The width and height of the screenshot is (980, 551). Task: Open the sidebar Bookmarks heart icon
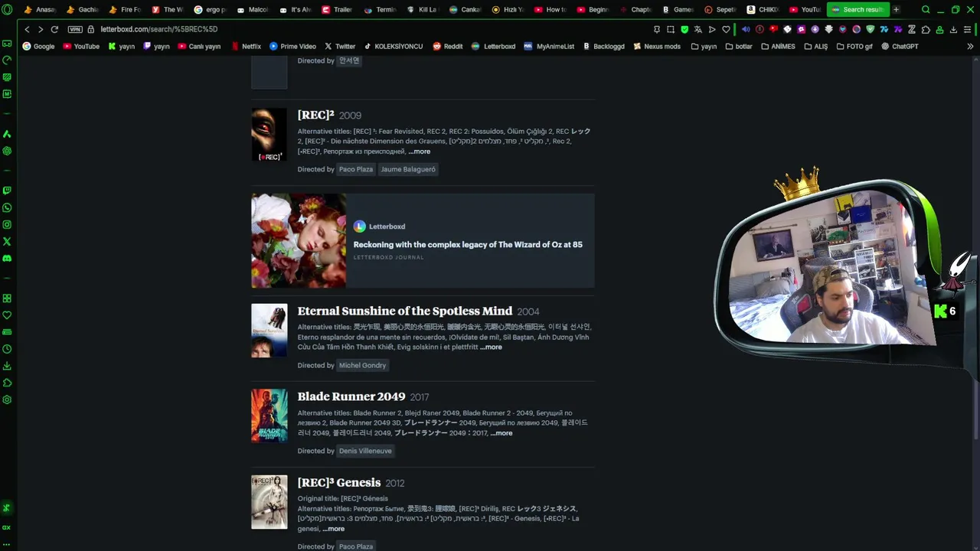pos(7,315)
